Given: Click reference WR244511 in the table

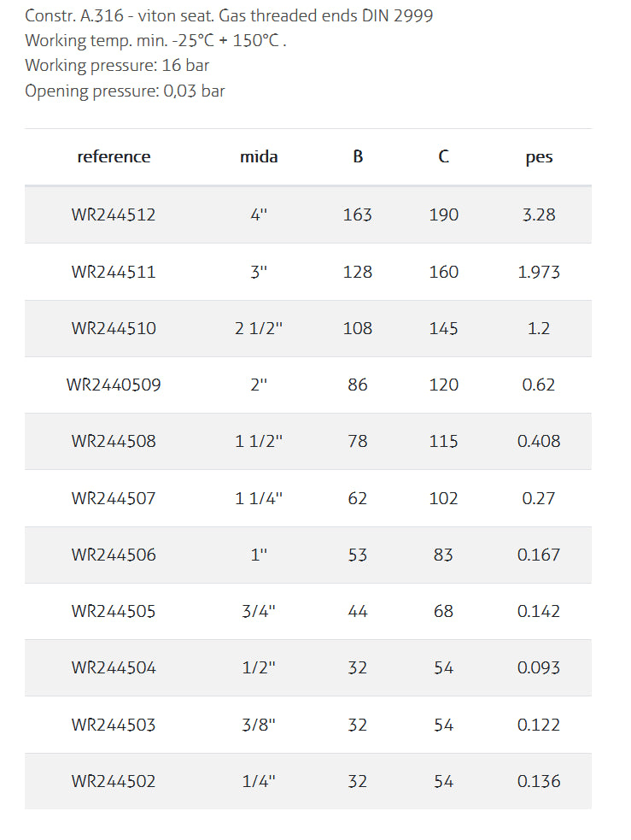Looking at the screenshot, I should (114, 272).
